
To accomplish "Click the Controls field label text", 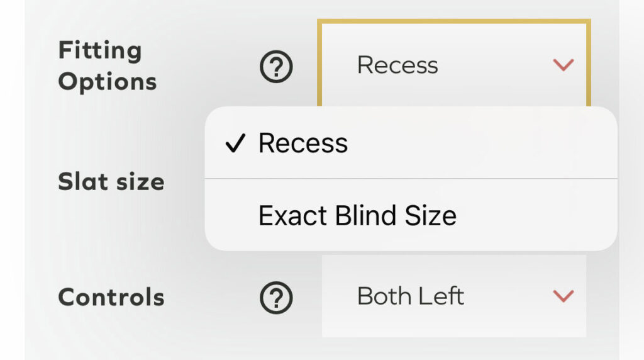I will tap(111, 297).
